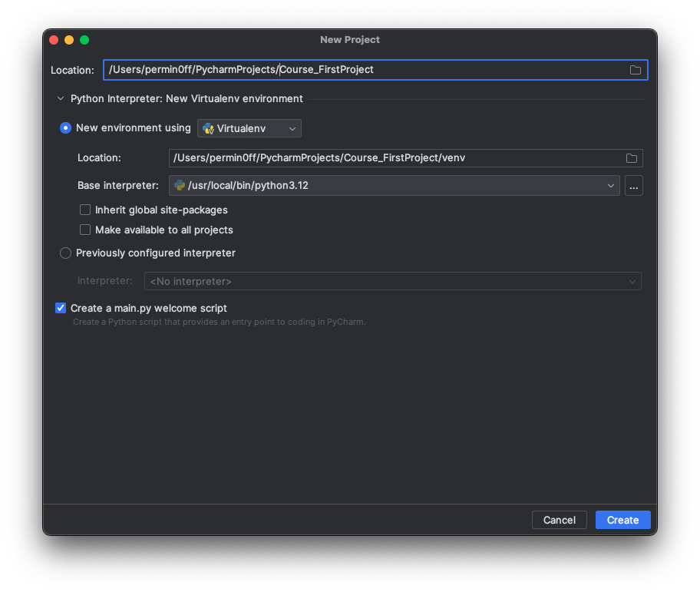Screen dimensions: 700x592
Task: Open the No interpreter dropdown list
Action: pyautogui.click(x=392, y=282)
